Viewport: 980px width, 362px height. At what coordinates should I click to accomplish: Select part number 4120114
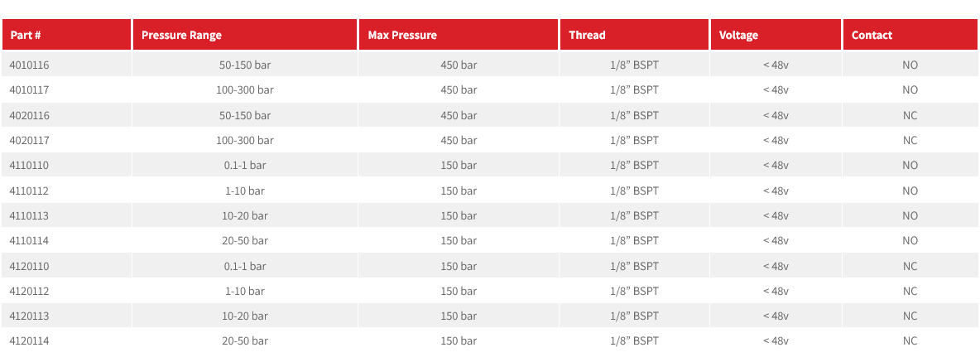(29, 340)
